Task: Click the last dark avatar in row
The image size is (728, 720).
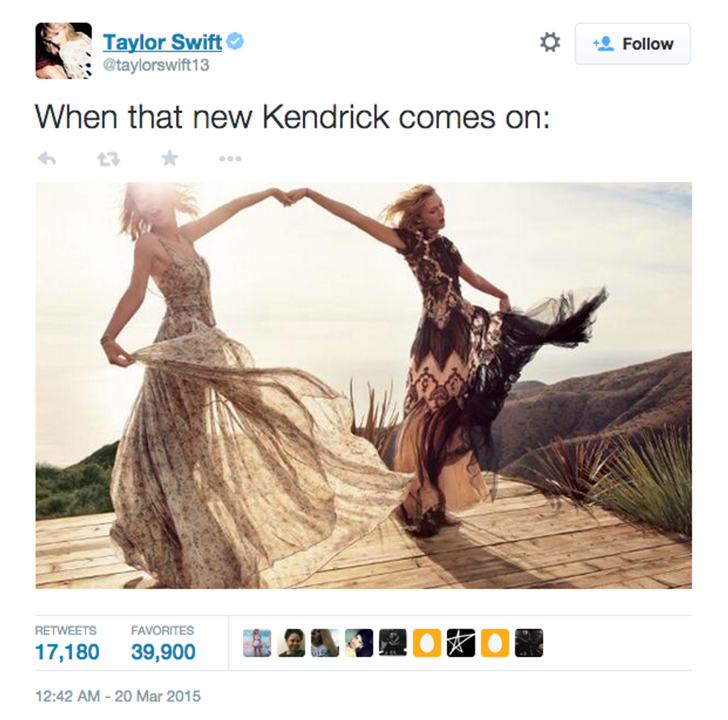Action: click(x=529, y=643)
